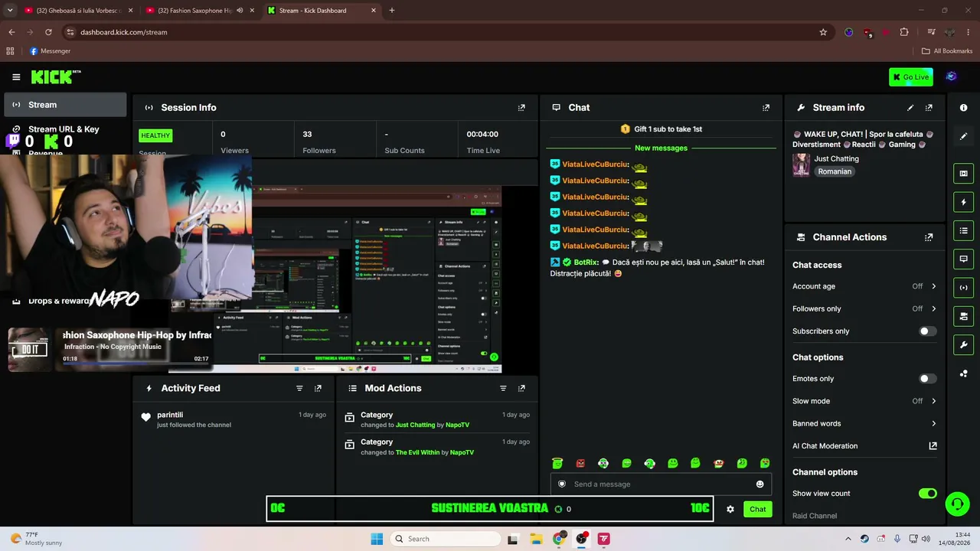This screenshot has width=980, height=551.
Task: Open All Bookmarks folder
Action: [x=947, y=51]
